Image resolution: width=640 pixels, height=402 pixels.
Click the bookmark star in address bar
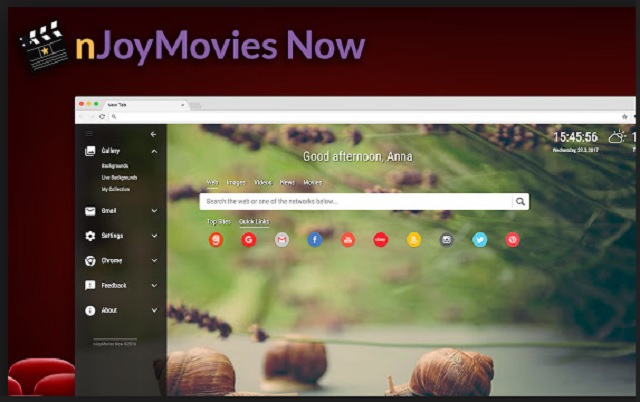click(624, 117)
